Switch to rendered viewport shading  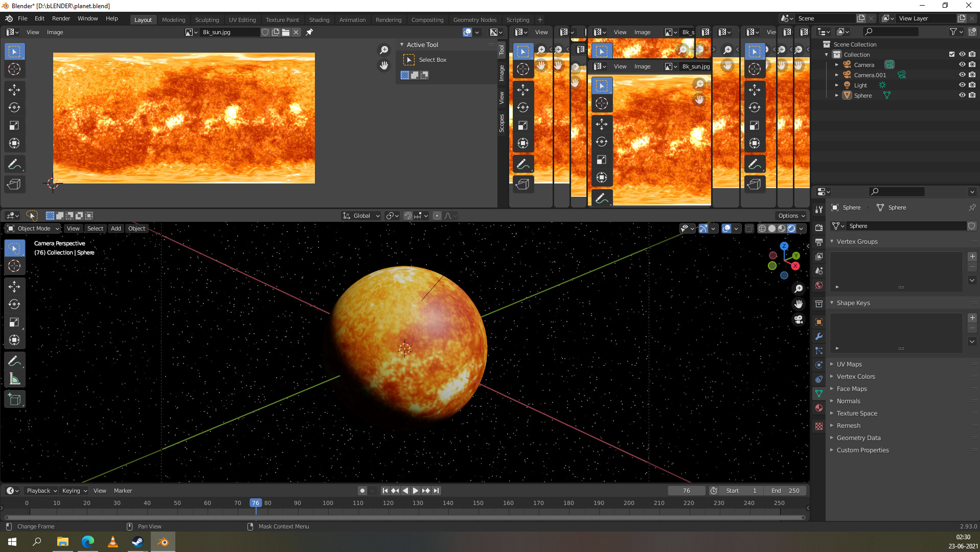pyautogui.click(x=791, y=228)
